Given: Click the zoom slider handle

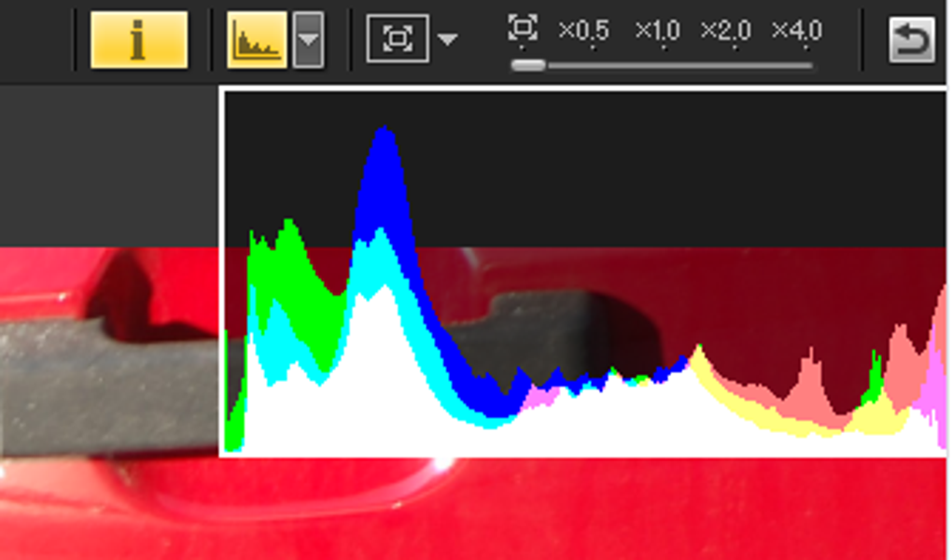Looking at the screenshot, I should (x=528, y=65).
